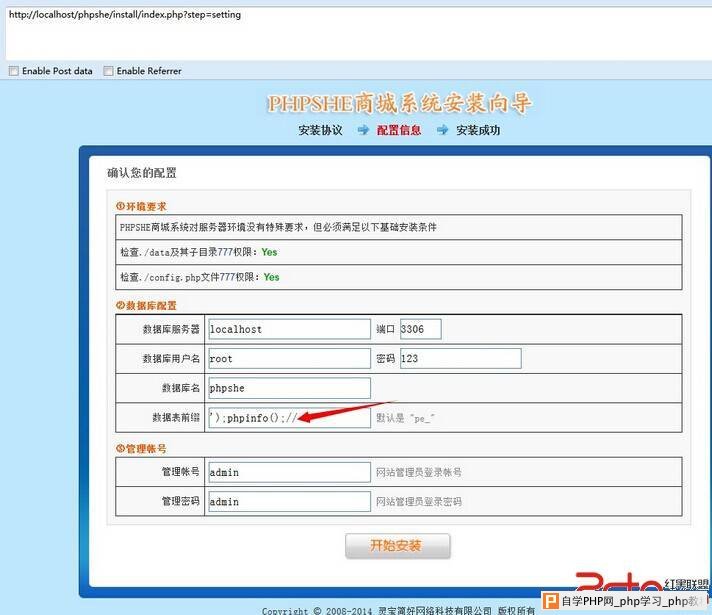Viewport: 712px width, 615px height.
Task: Click the 开始安装 install button
Action: (x=398, y=546)
